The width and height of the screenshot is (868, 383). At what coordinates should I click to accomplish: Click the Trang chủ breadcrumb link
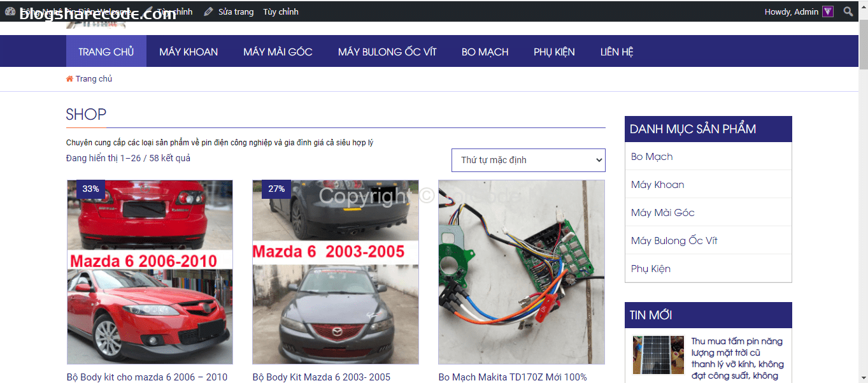click(94, 79)
